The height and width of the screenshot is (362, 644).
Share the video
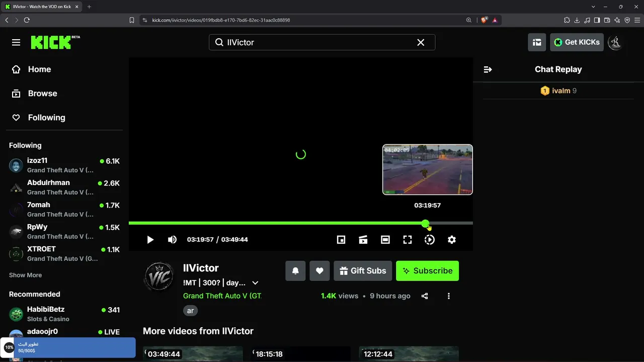coord(425,296)
